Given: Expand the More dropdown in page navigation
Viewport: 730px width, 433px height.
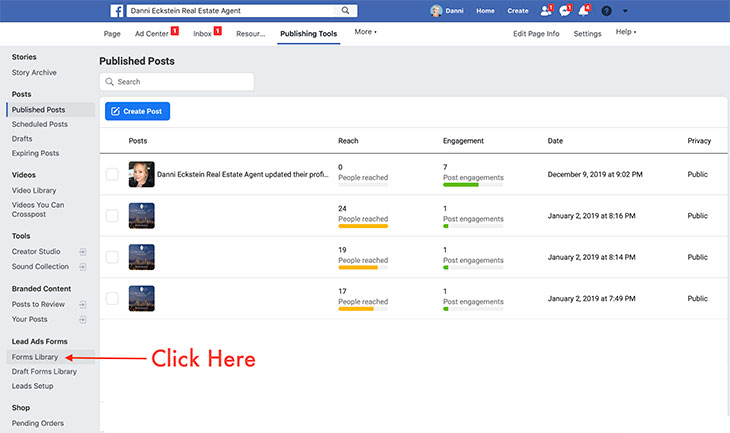Looking at the screenshot, I should coord(365,32).
